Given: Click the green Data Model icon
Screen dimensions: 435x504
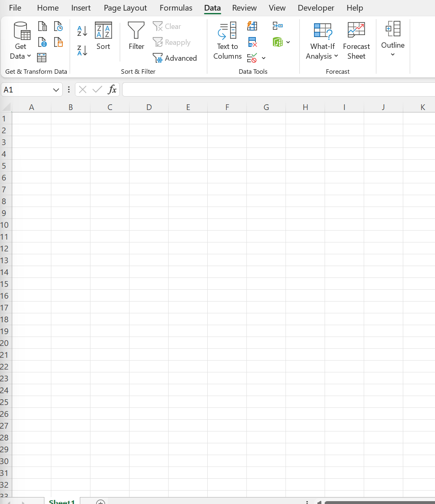Looking at the screenshot, I should pyautogui.click(x=278, y=42).
